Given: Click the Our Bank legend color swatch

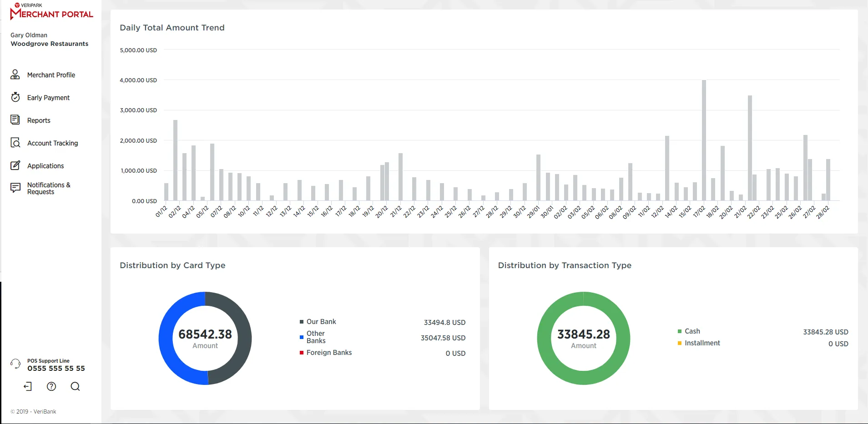Looking at the screenshot, I should (x=302, y=322).
